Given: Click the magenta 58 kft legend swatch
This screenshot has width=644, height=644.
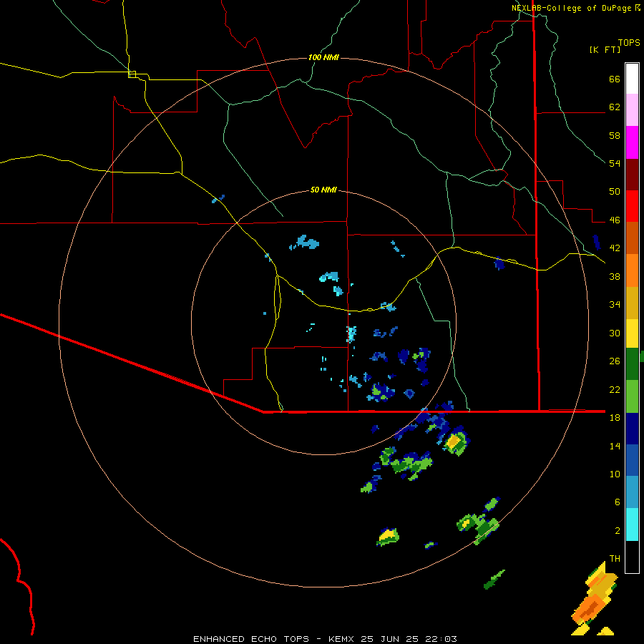Looking at the screenshot, I should coord(632,142).
